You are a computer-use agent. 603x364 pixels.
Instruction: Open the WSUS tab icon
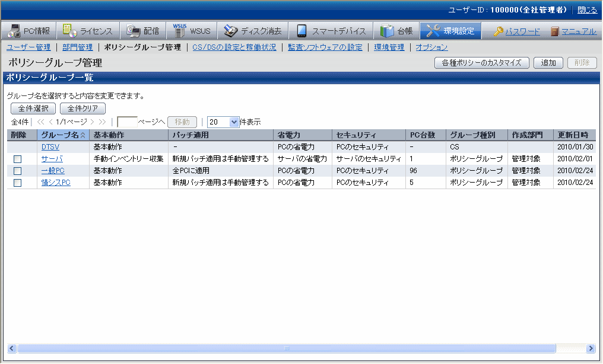click(180, 31)
